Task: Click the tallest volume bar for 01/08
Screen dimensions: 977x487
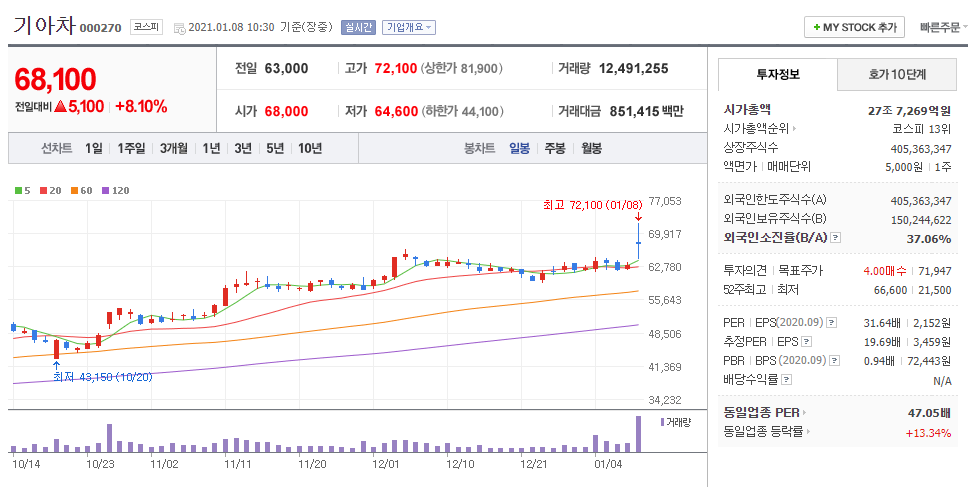Action: pyautogui.click(x=638, y=433)
